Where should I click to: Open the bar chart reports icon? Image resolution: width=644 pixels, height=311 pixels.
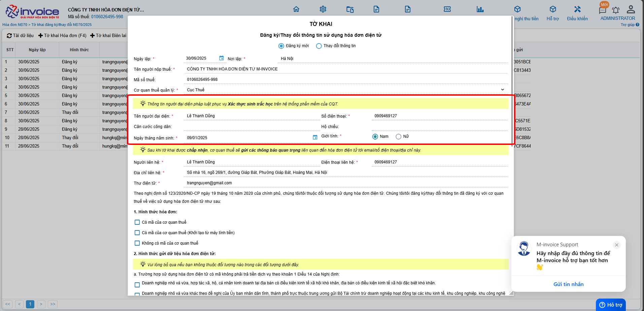[480, 9]
